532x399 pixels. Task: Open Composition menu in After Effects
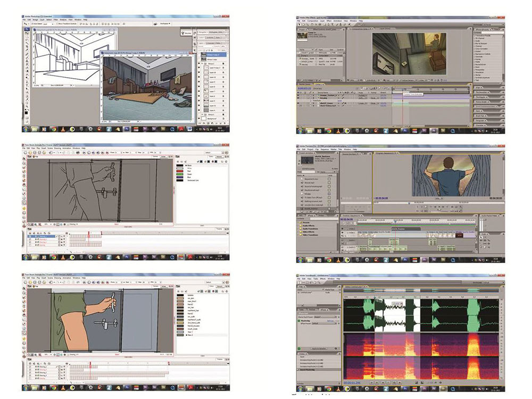pyautogui.click(x=312, y=21)
